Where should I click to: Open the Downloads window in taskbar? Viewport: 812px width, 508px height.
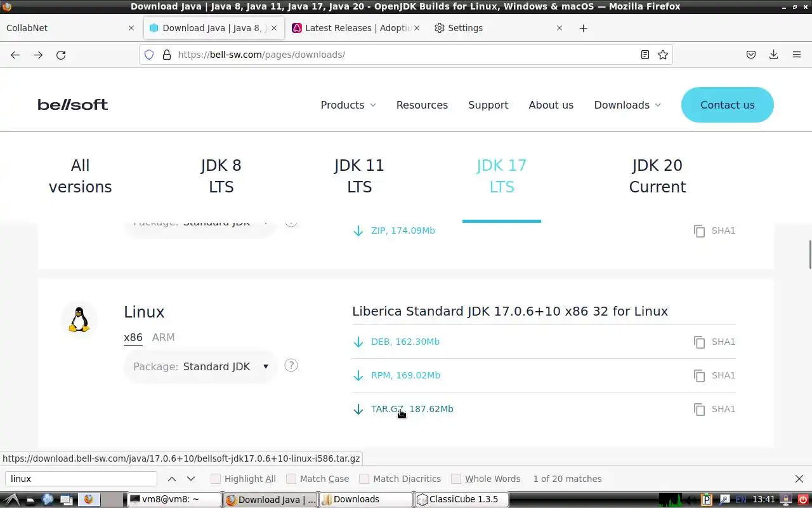[x=366, y=499]
